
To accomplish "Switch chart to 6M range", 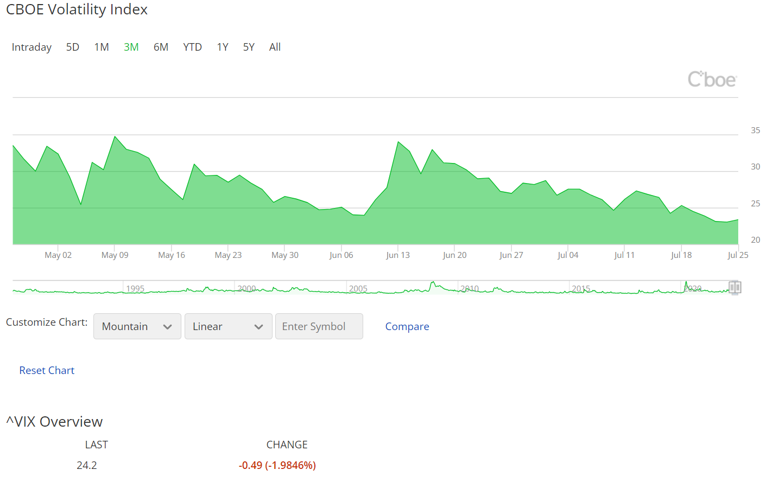I will tap(161, 47).
